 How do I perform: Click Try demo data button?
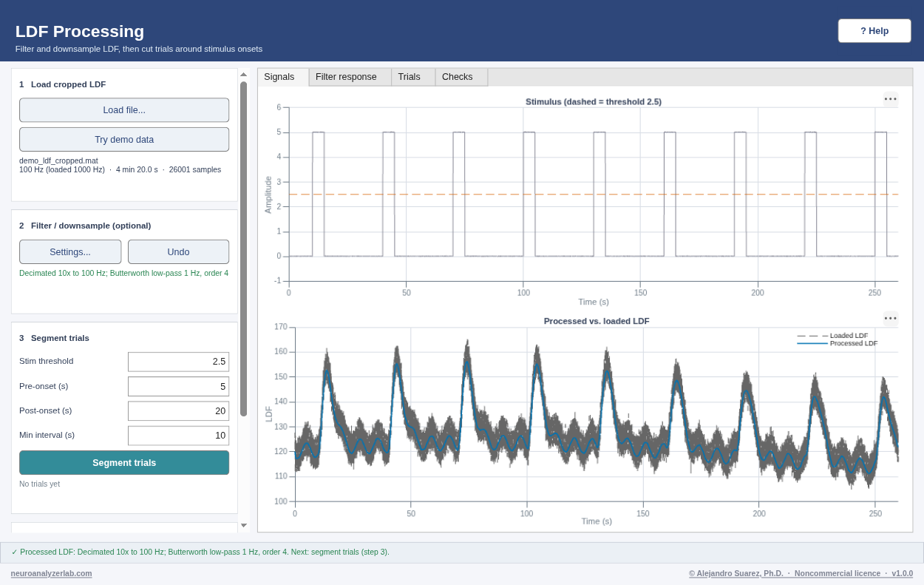point(124,140)
